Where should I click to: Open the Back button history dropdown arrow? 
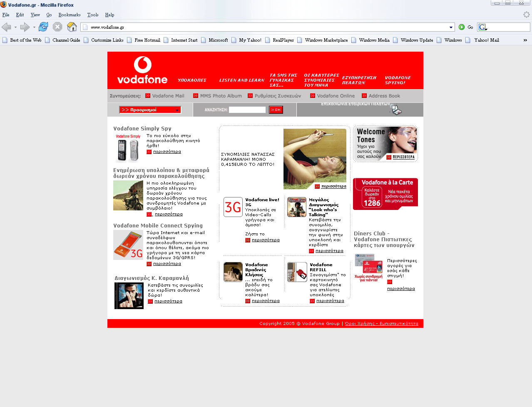(15, 27)
